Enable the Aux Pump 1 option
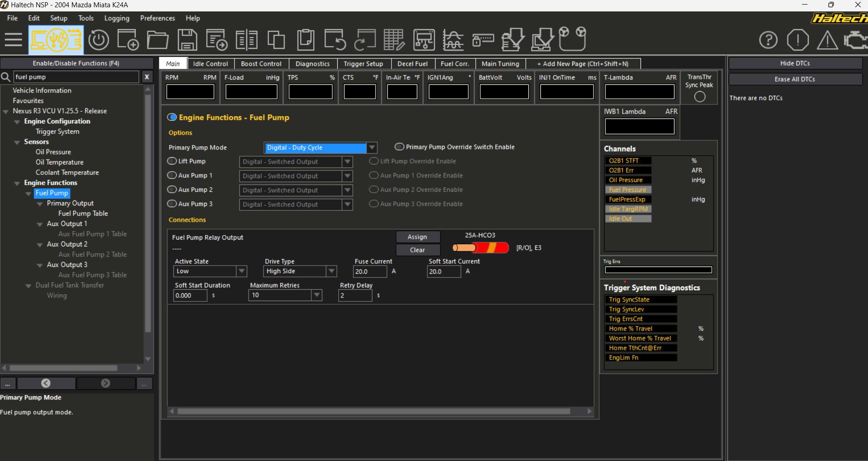The width and height of the screenshot is (868, 461). click(x=172, y=175)
